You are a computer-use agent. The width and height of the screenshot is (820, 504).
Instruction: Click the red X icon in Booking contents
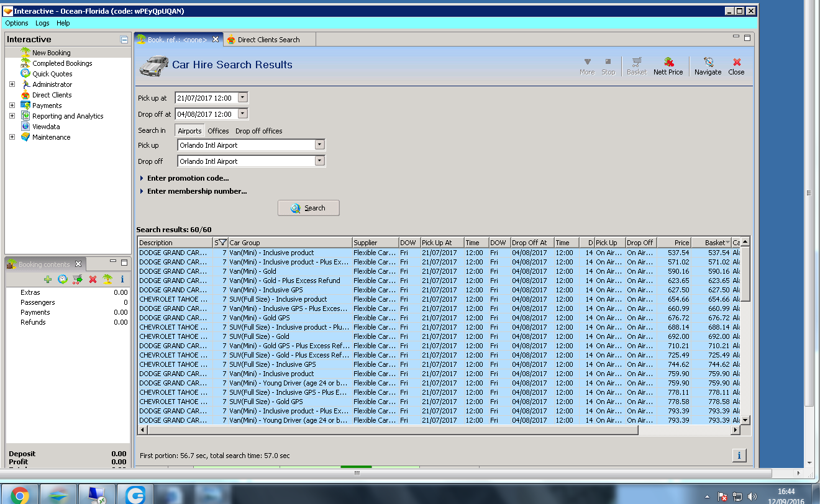[x=93, y=279]
